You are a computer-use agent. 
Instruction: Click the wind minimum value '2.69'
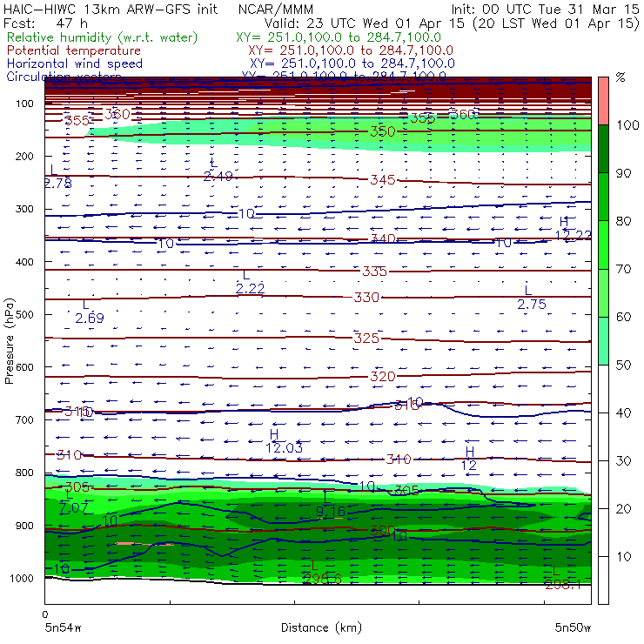(90, 319)
